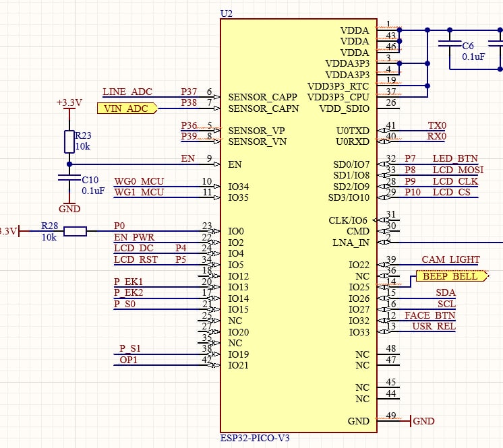The width and height of the screenshot is (503, 448).
Task: Select the VDD3P3_RTC pin name
Action: coord(338,86)
